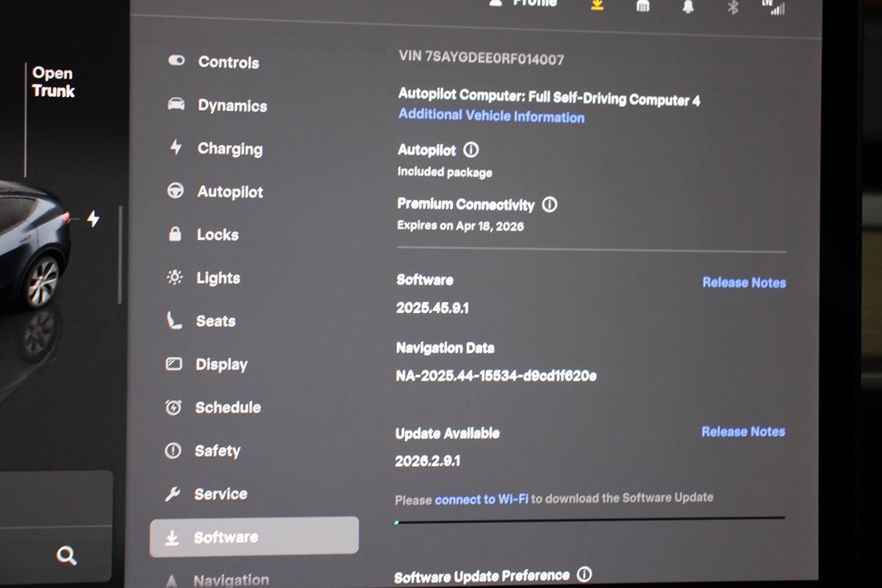Open Bluetooth settings icon
The image size is (882, 588).
coord(732,7)
